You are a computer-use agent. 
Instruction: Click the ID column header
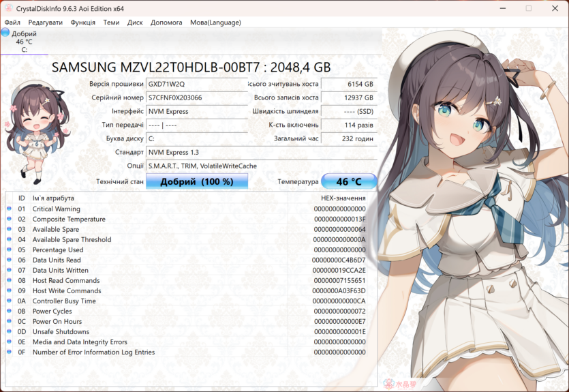[x=22, y=198]
